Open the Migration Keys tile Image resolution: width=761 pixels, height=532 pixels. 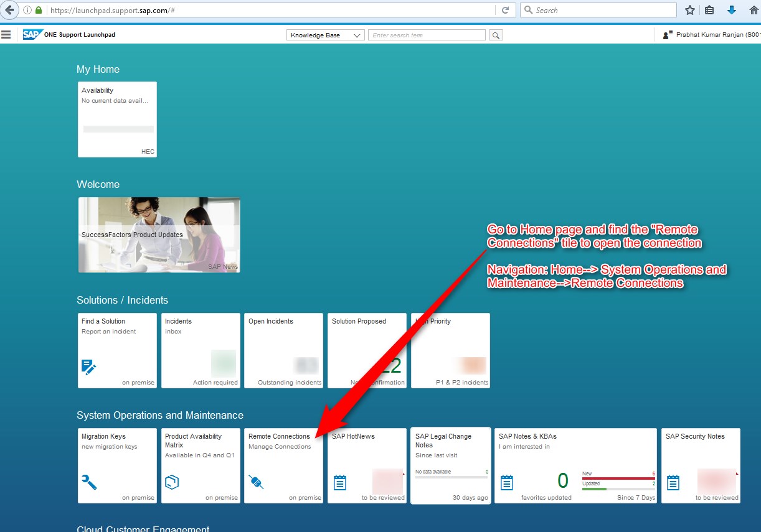[117, 465]
